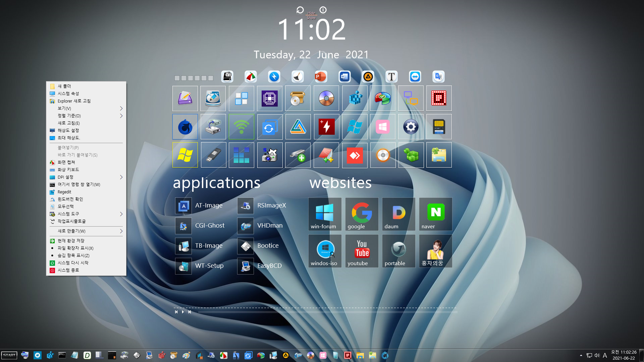Launch the purple CPU chip tile
The image size is (644, 362).
270,99
